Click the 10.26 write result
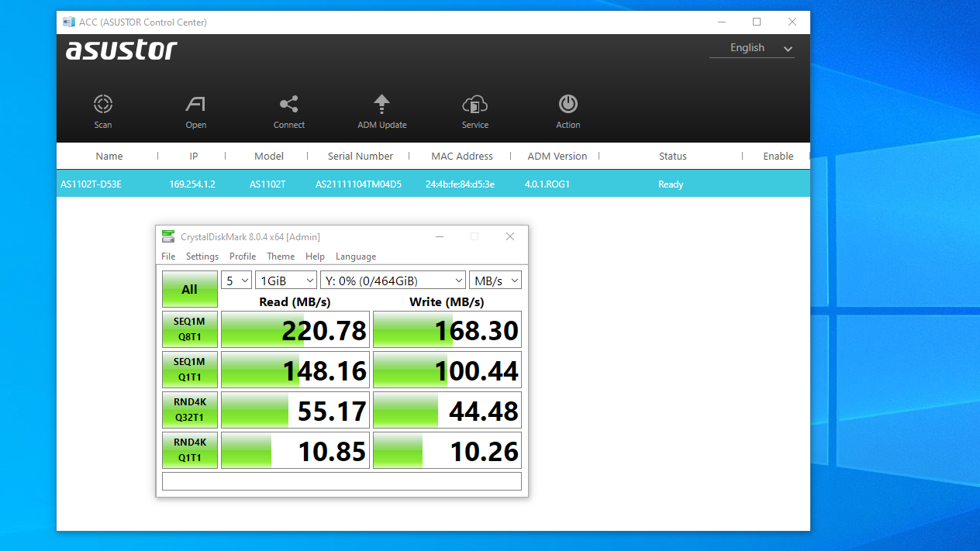980x551 pixels. pos(447,450)
